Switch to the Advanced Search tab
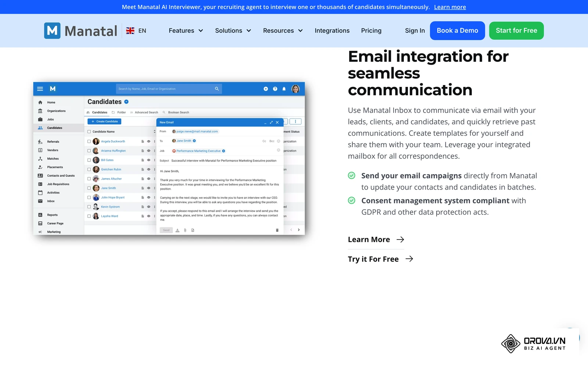 (x=144, y=112)
